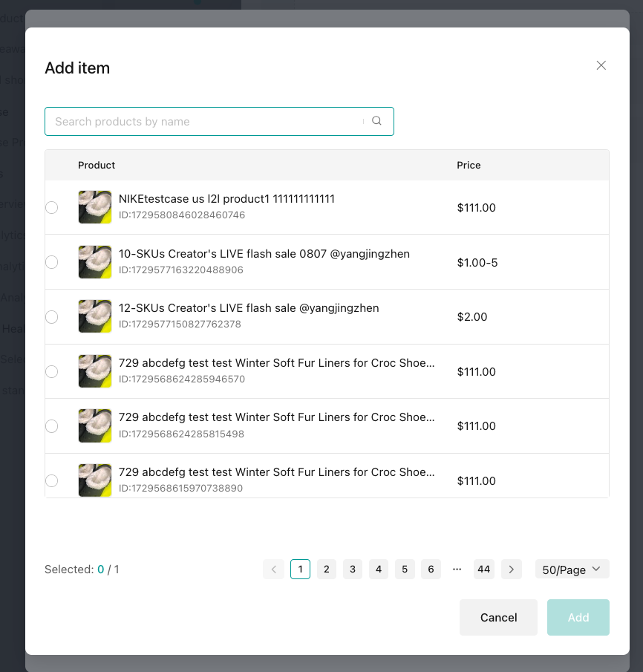Click the previous page arrow

pyautogui.click(x=273, y=570)
